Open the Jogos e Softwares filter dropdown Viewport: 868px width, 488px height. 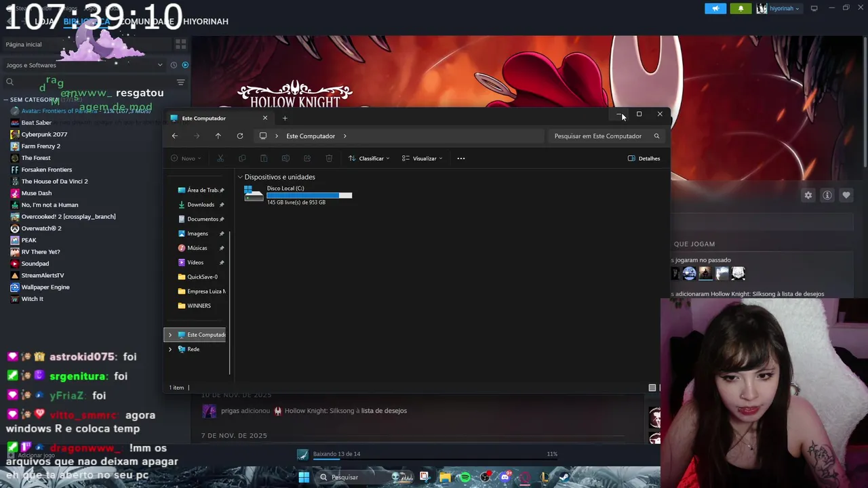84,65
